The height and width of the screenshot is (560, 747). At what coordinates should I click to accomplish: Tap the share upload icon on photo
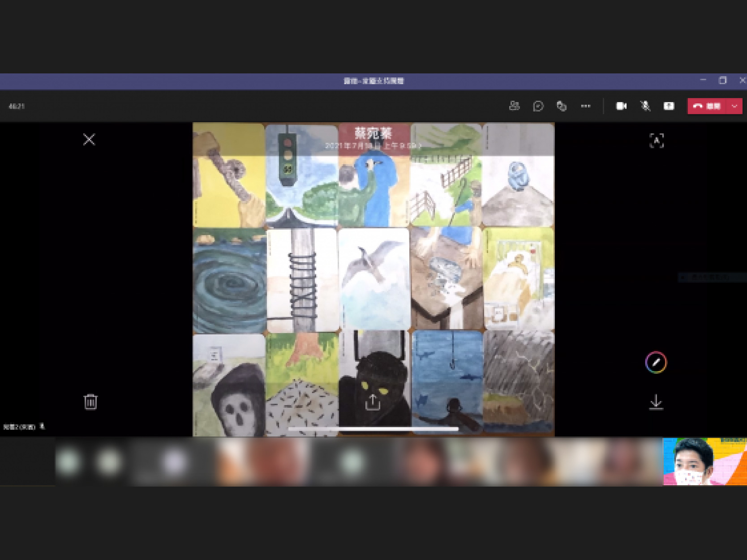pyautogui.click(x=373, y=402)
